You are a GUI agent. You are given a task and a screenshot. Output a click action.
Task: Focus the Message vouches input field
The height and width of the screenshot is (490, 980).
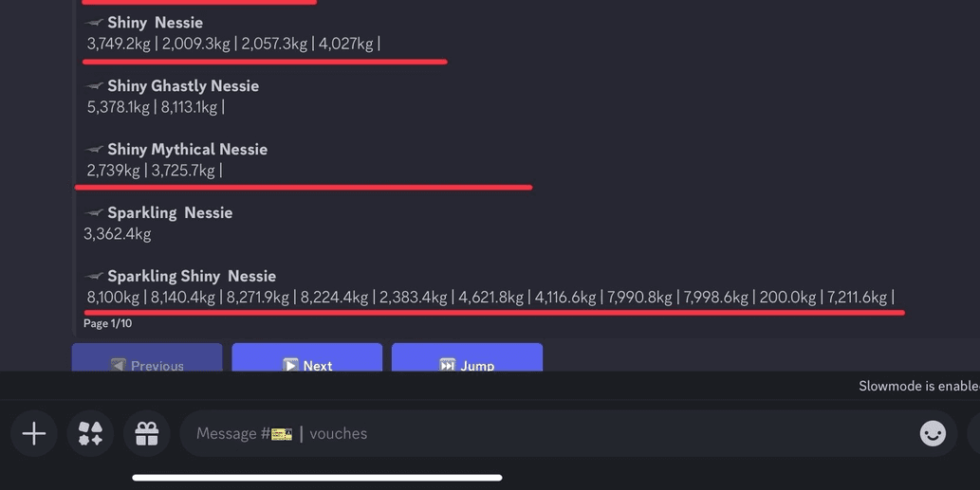(550, 433)
